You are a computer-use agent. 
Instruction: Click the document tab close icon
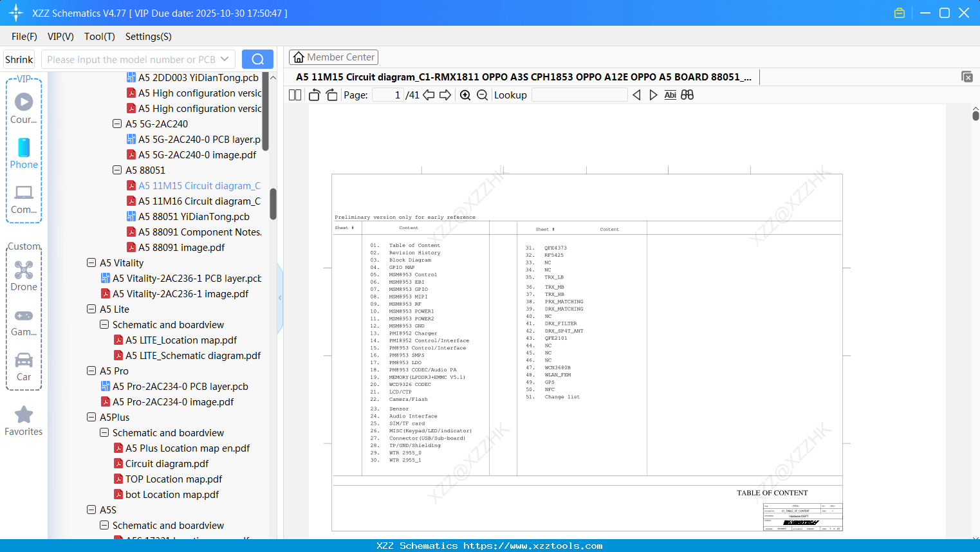point(967,77)
